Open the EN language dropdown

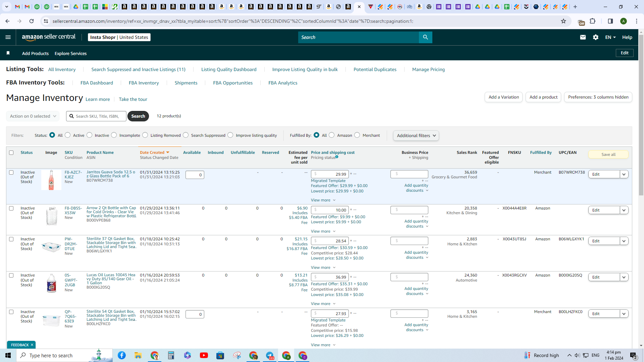point(610,37)
